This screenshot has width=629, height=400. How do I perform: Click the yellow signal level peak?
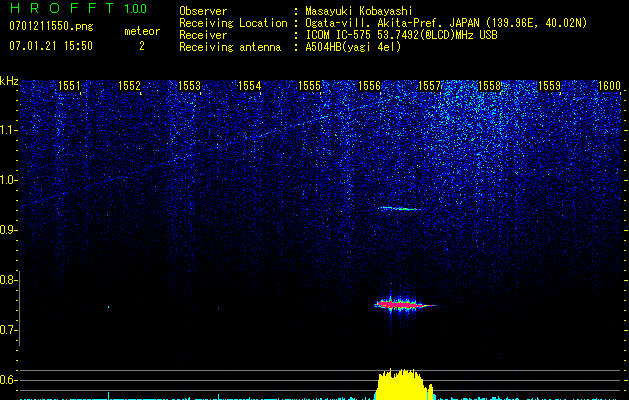404,384
